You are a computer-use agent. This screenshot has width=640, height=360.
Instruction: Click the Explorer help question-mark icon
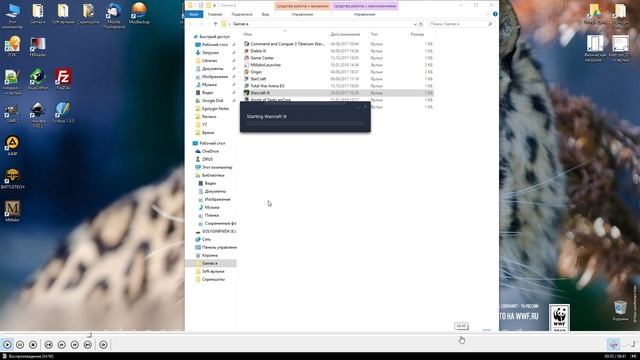click(495, 14)
